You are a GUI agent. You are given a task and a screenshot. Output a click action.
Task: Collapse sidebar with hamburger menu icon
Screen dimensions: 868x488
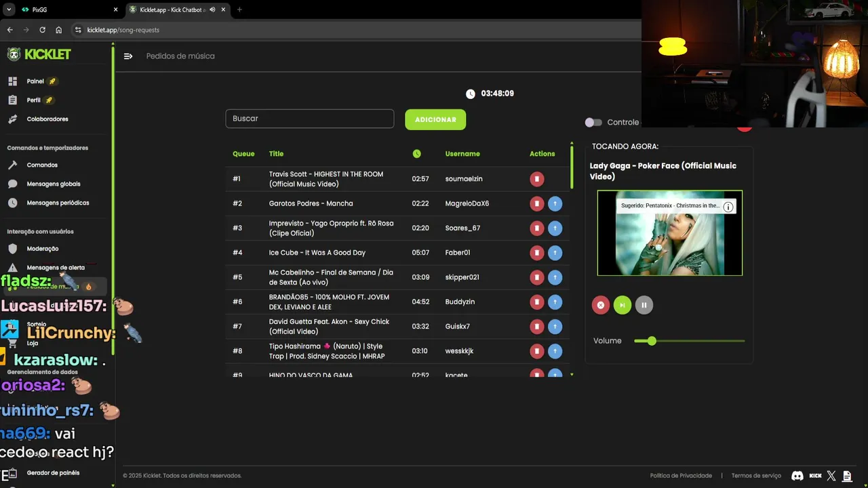[128, 56]
